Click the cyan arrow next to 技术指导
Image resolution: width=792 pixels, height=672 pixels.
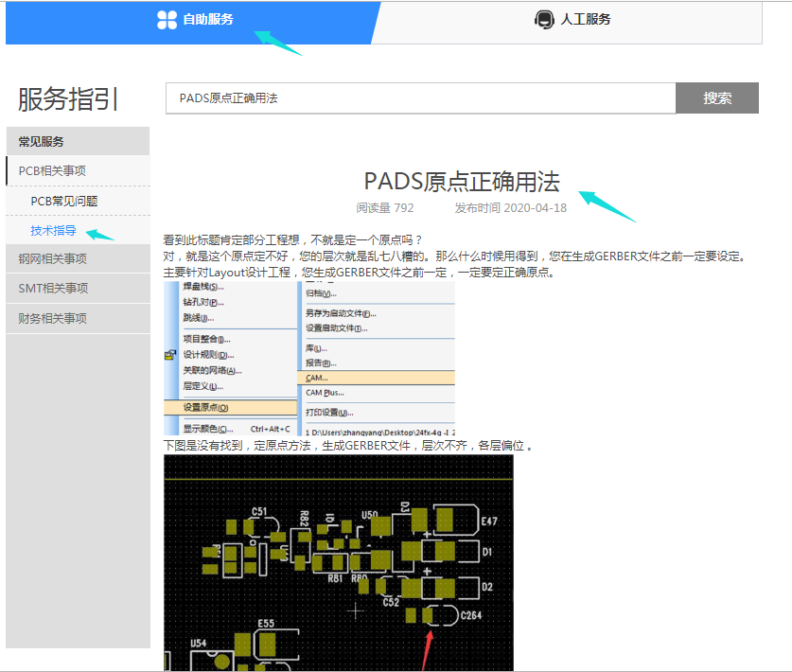99,234
